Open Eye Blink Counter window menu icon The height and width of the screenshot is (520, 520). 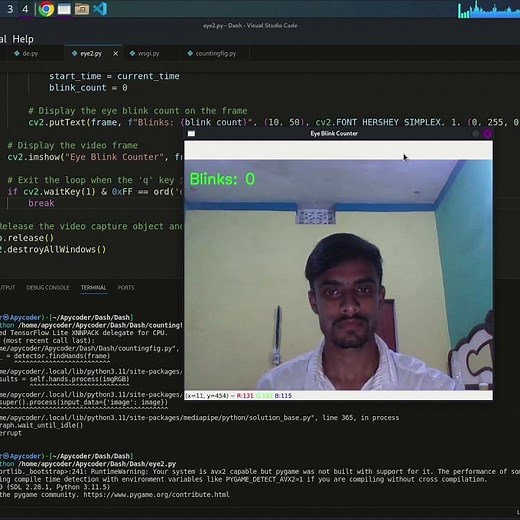click(191, 133)
